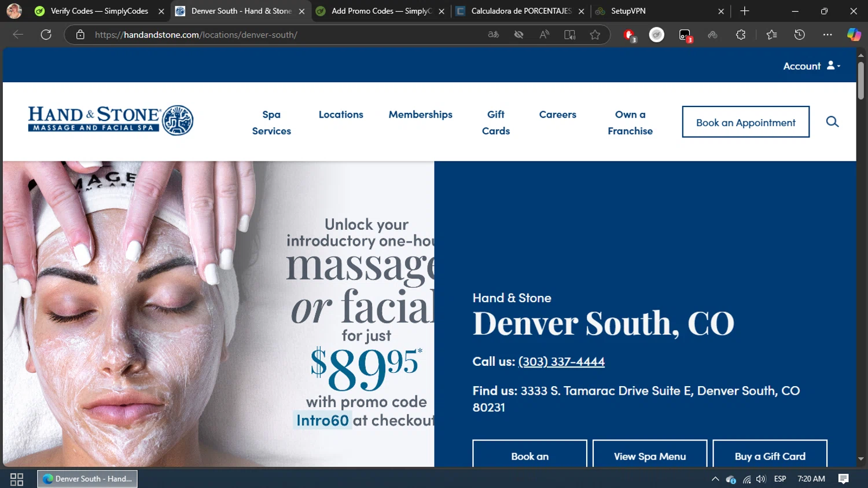Click red shield extension with badge 3
The image size is (868, 488).
coord(630,35)
